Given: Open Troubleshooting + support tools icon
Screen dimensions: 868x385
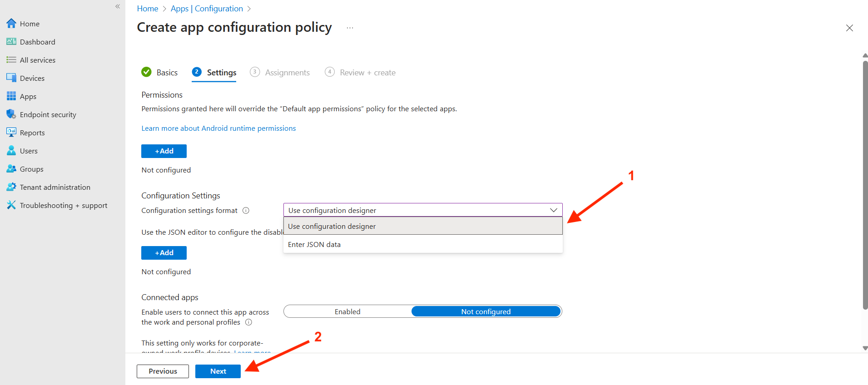Looking at the screenshot, I should point(11,205).
